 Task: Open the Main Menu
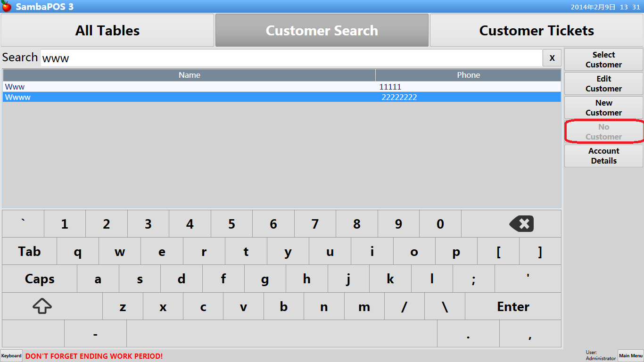[x=630, y=356]
